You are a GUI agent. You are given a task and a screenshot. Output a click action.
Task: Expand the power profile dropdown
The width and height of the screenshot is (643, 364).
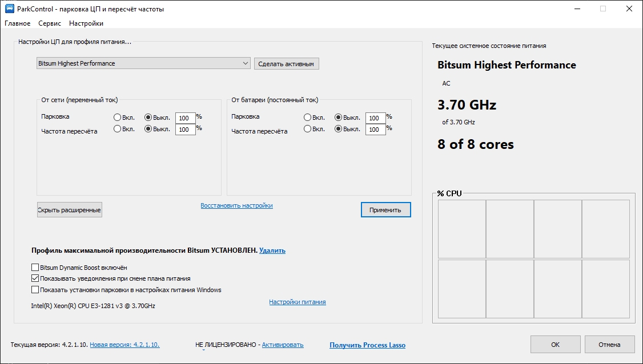(143, 63)
